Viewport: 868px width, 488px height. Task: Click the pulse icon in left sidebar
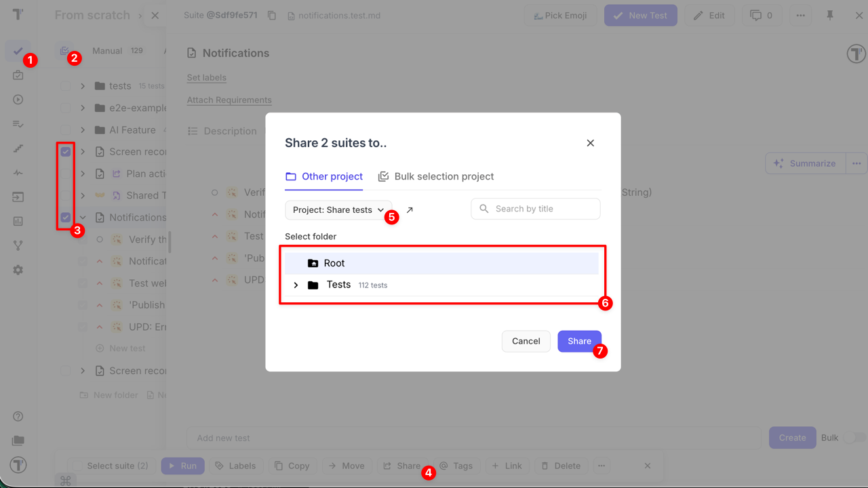point(18,173)
